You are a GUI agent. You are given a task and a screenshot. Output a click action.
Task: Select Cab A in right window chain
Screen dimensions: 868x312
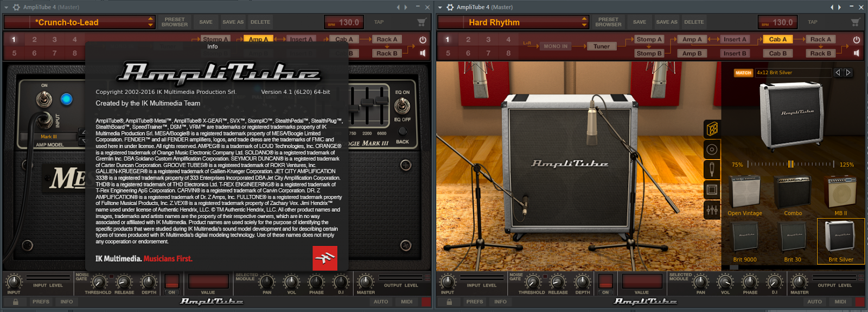click(778, 39)
